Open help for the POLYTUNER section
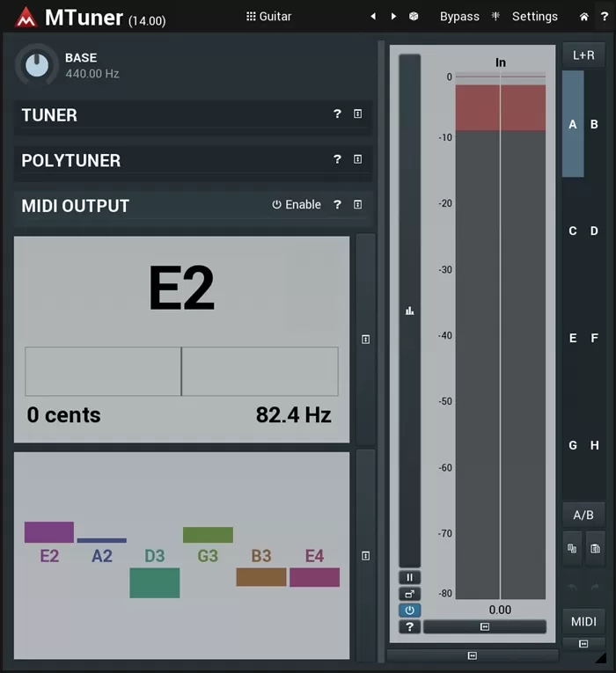 pos(337,159)
